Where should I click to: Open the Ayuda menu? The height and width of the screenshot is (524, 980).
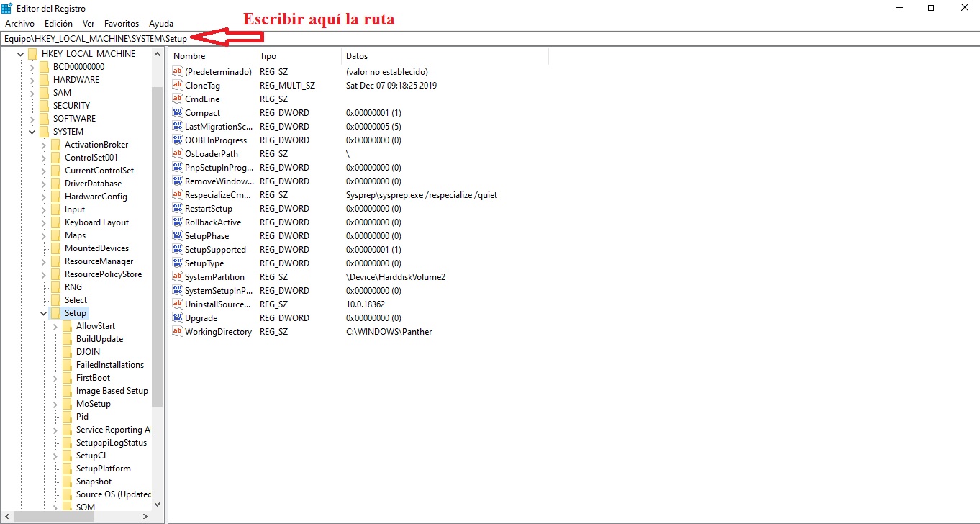(161, 24)
